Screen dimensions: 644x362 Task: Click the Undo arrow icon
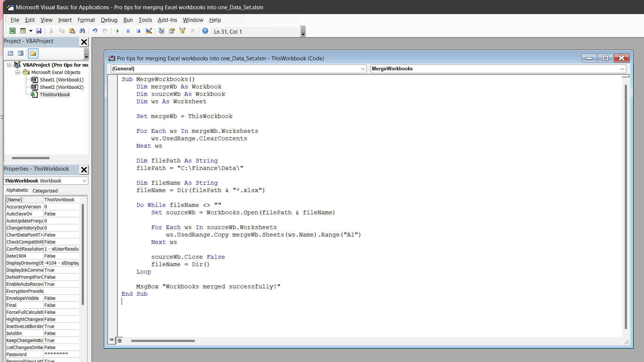[95, 31]
